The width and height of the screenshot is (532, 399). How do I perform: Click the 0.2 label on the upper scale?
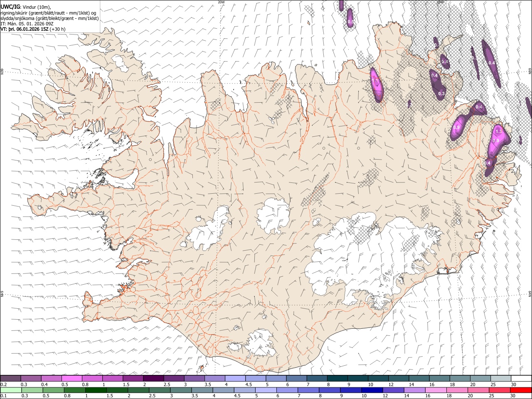[x=4, y=384]
